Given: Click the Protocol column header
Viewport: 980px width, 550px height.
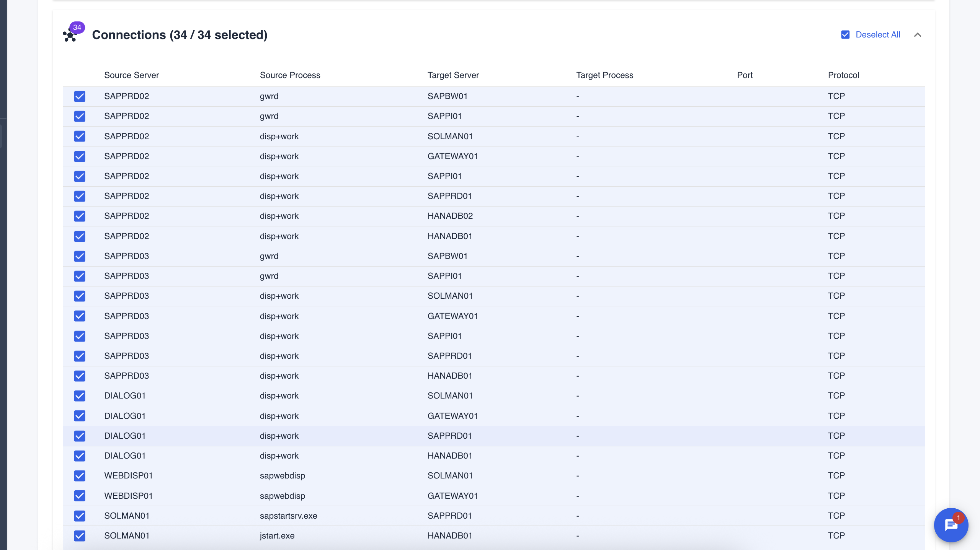Looking at the screenshot, I should pos(843,75).
